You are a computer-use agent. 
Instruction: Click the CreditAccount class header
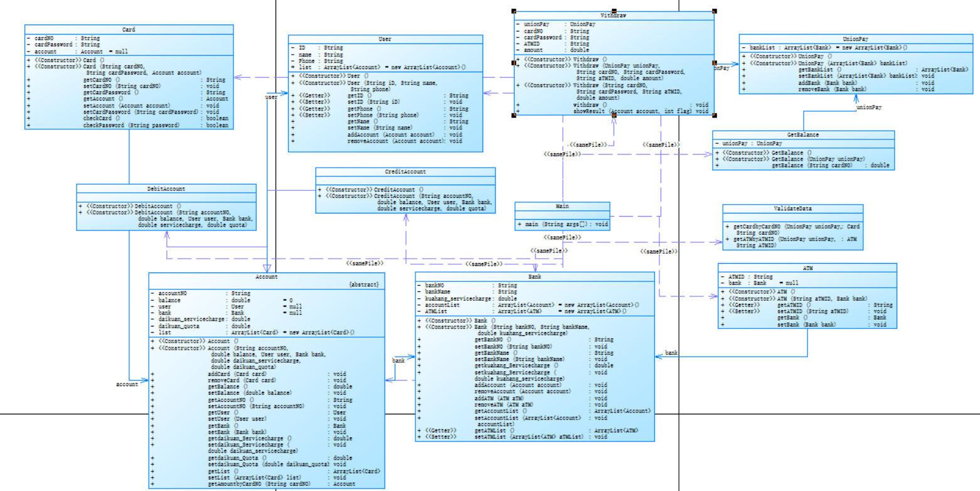pyautogui.click(x=405, y=171)
